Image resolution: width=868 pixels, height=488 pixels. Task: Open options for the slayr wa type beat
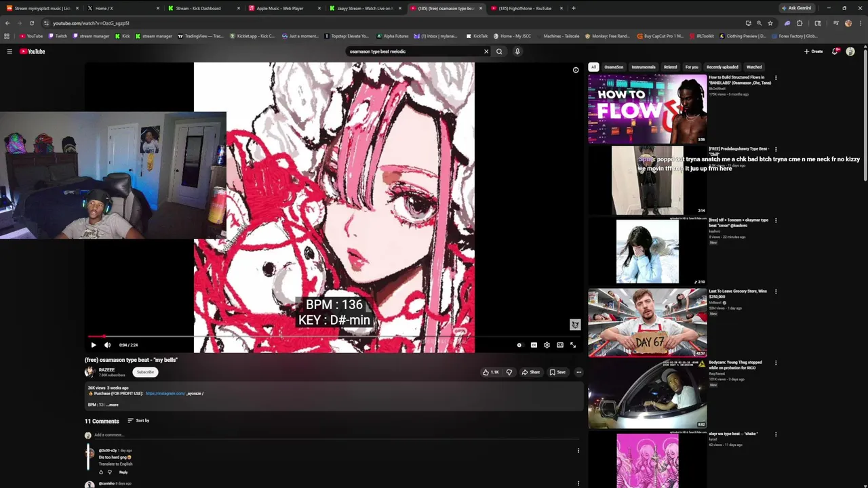[776, 434]
